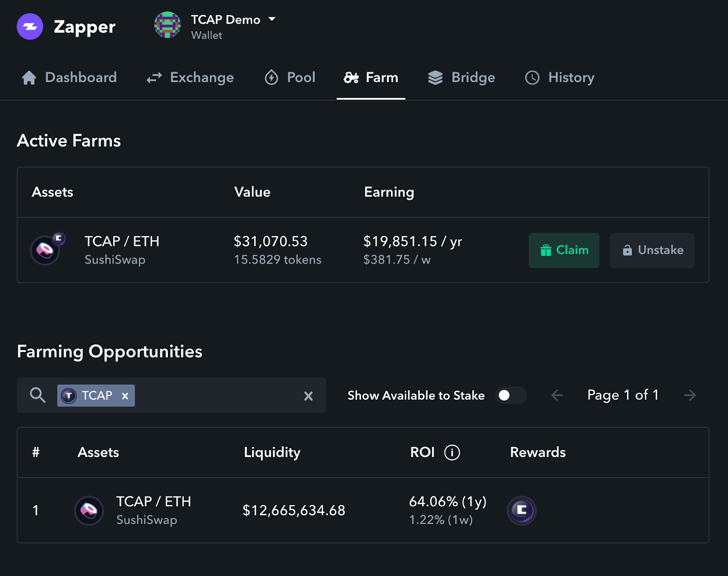Clear the farming search field
This screenshot has height=576, width=728.
(308, 396)
